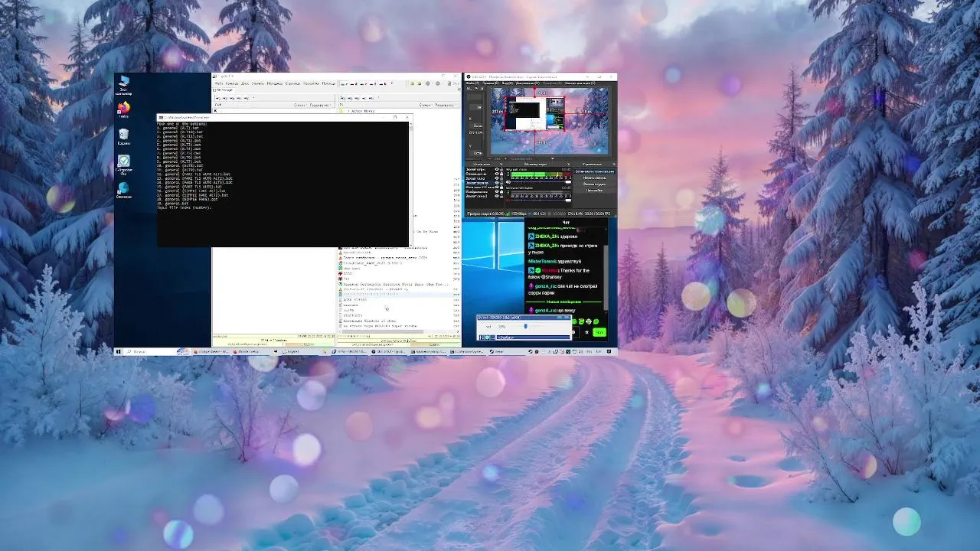Zoom out the OBS preview with minus
Screen dimensions: 980x551
489,158
